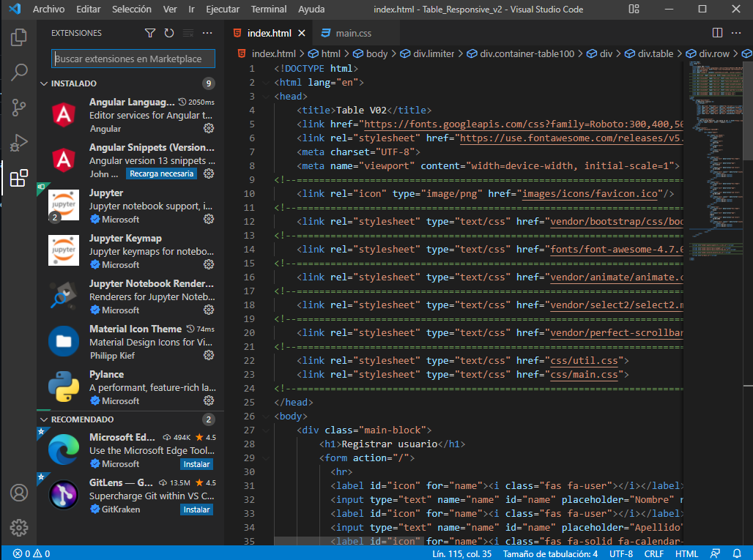Manage the Jupyter extension gear
This screenshot has width=753, height=560.
pos(209,219)
